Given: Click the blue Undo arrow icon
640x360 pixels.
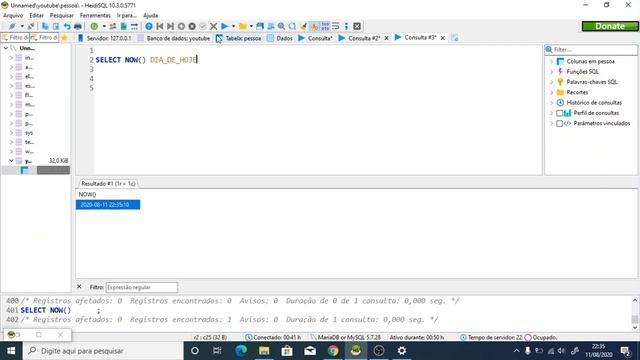Looking at the screenshot, I should (67, 26).
